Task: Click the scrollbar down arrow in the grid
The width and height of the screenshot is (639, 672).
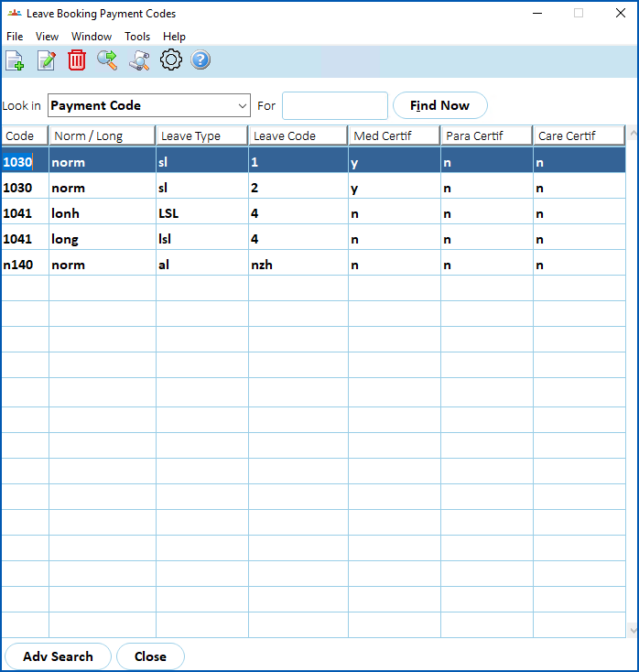Action: pos(632,630)
